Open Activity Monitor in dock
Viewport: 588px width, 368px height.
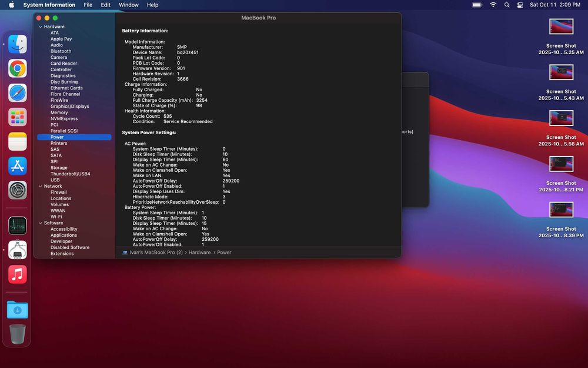18,226
